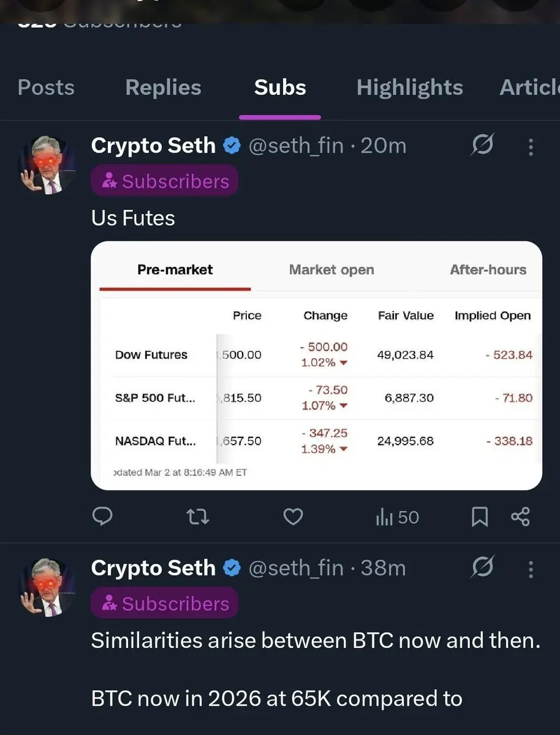The width and height of the screenshot is (560, 735).
Task: Switch to the Replies tab
Action: point(163,88)
